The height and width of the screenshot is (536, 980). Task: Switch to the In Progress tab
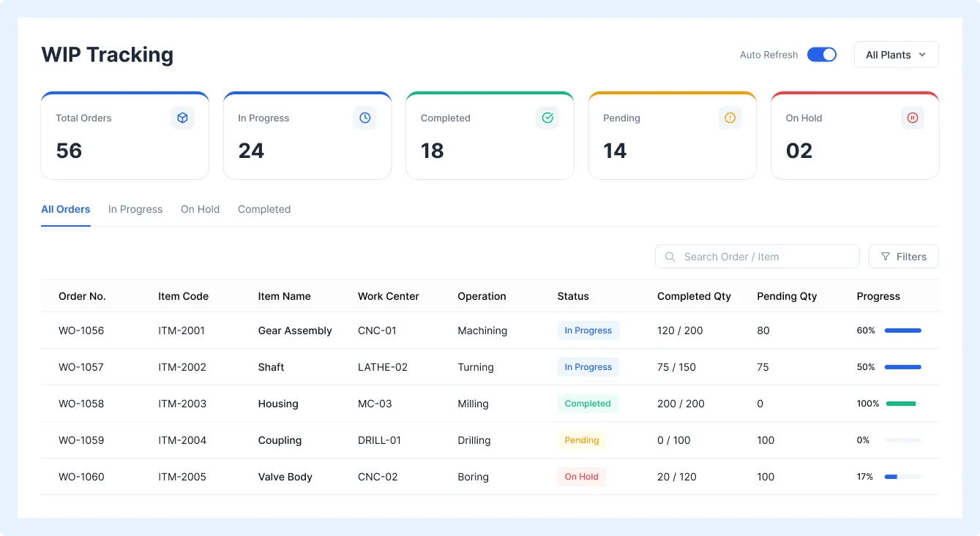135,209
